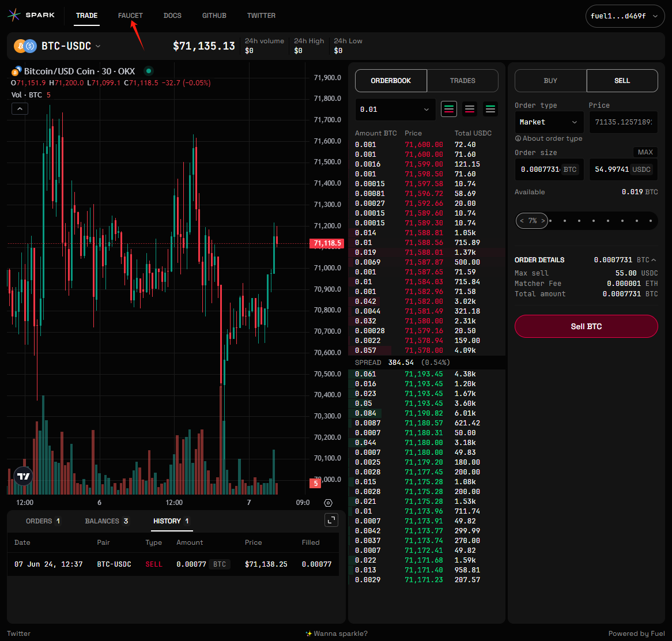Screen dimensions: 672x641
Task: Show the History tab
Action: [x=171, y=521]
